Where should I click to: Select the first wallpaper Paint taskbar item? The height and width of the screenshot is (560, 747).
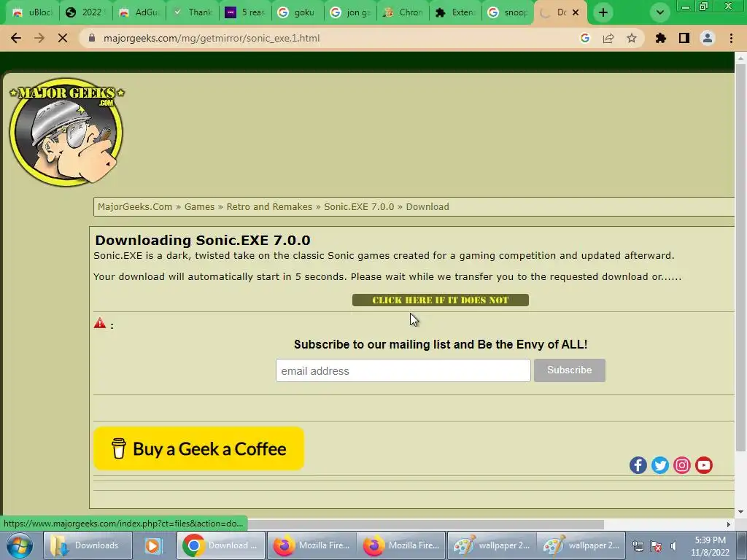click(491, 545)
